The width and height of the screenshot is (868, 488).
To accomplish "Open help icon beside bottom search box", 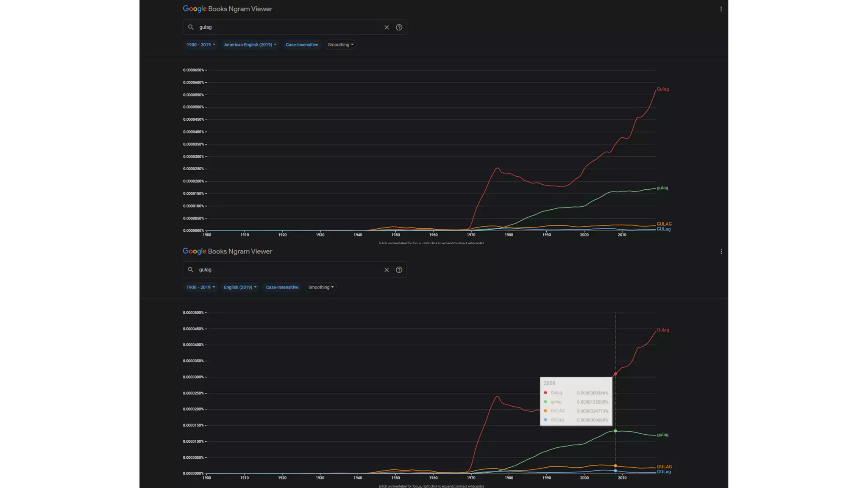I will [x=399, y=270].
